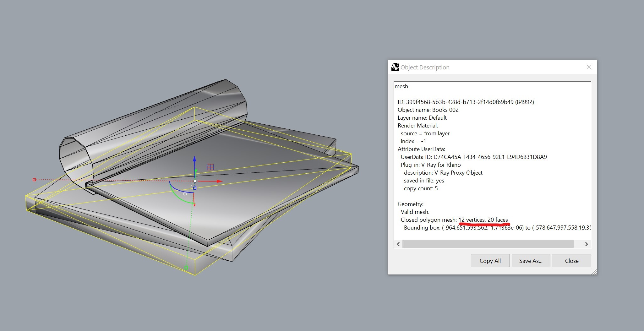Click 'source = from layer' text
Viewport: 644px width, 331px height.
click(x=425, y=133)
